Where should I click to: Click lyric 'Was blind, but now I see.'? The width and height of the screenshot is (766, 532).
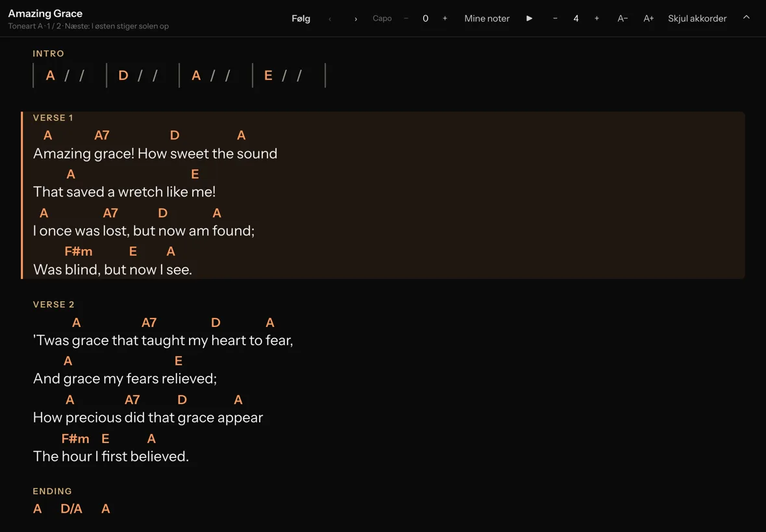(x=113, y=269)
